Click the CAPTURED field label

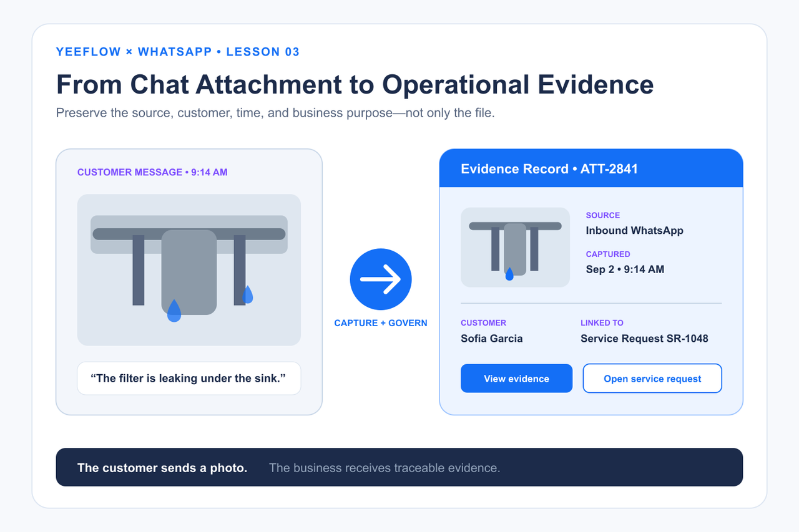coord(608,254)
